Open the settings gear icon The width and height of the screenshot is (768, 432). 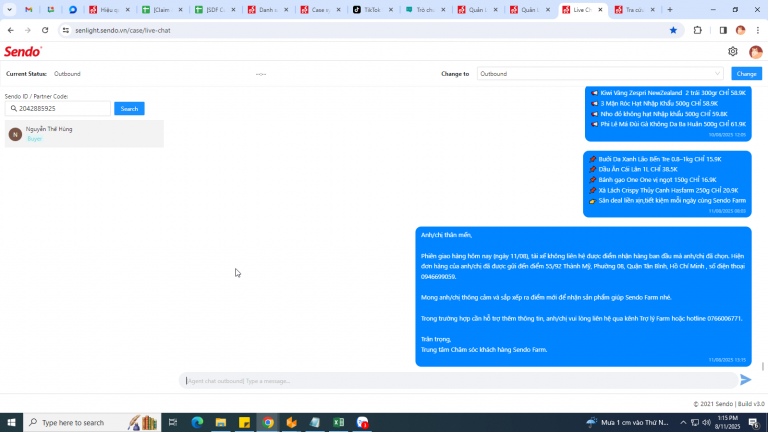(x=732, y=51)
